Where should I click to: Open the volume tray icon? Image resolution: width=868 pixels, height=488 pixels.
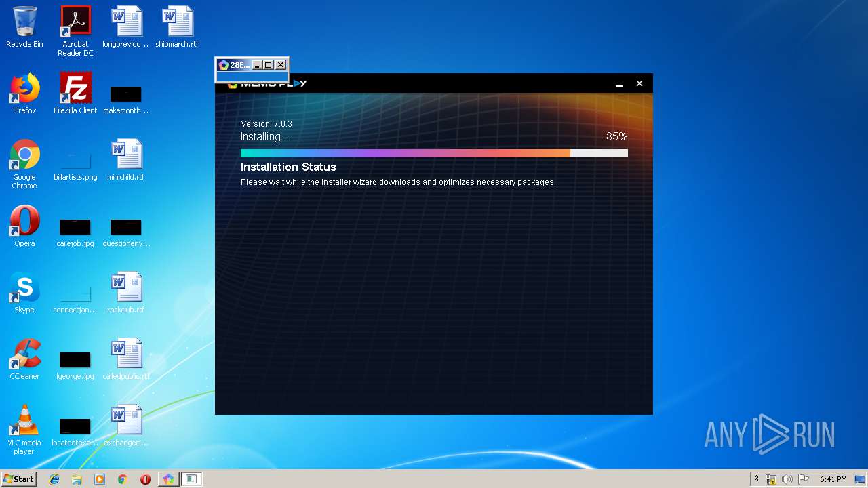click(787, 479)
